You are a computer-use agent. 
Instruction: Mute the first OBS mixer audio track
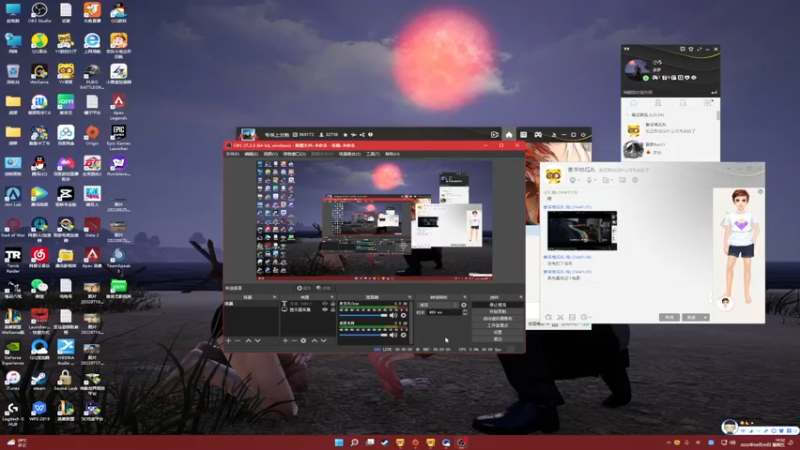[393, 315]
